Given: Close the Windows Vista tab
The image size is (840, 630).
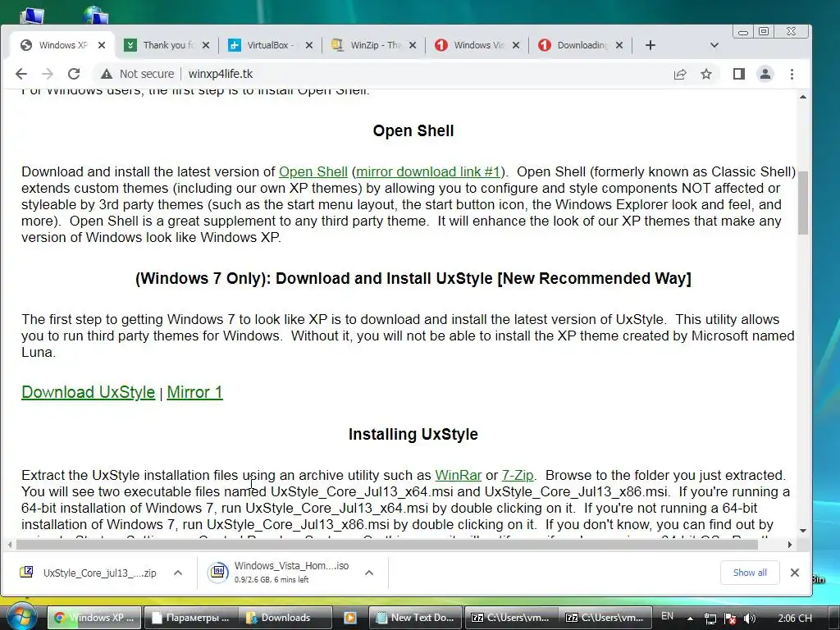Looking at the screenshot, I should pyautogui.click(x=516, y=46).
